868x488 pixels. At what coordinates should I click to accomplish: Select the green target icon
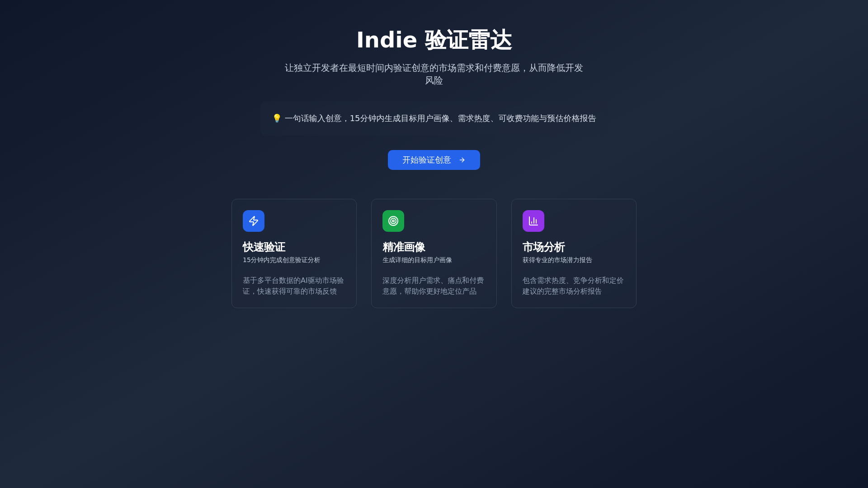tap(393, 221)
